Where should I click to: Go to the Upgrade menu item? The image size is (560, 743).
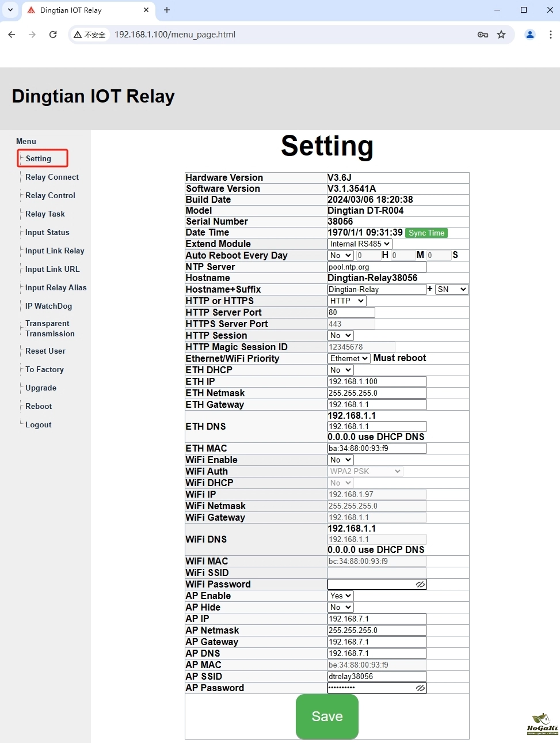click(x=41, y=388)
